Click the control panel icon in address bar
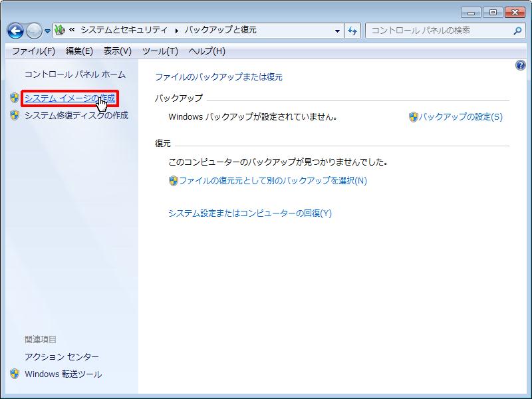This screenshot has height=399, width=532. pos(60,30)
